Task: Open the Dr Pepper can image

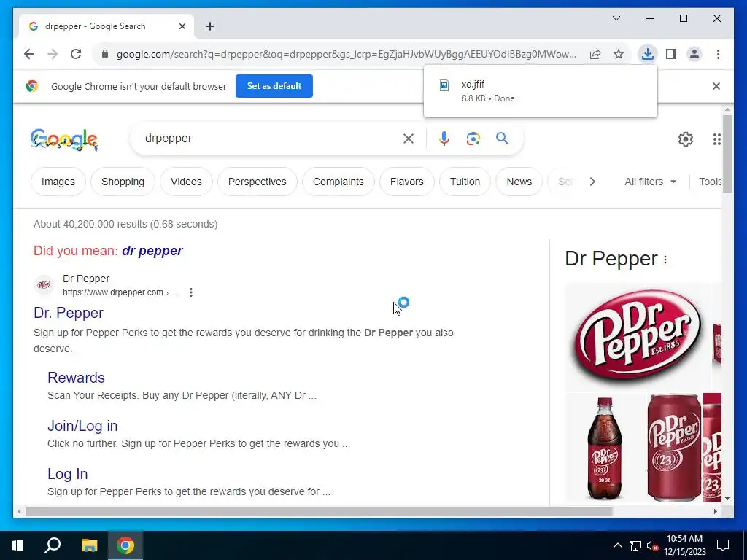Action: coord(673,448)
